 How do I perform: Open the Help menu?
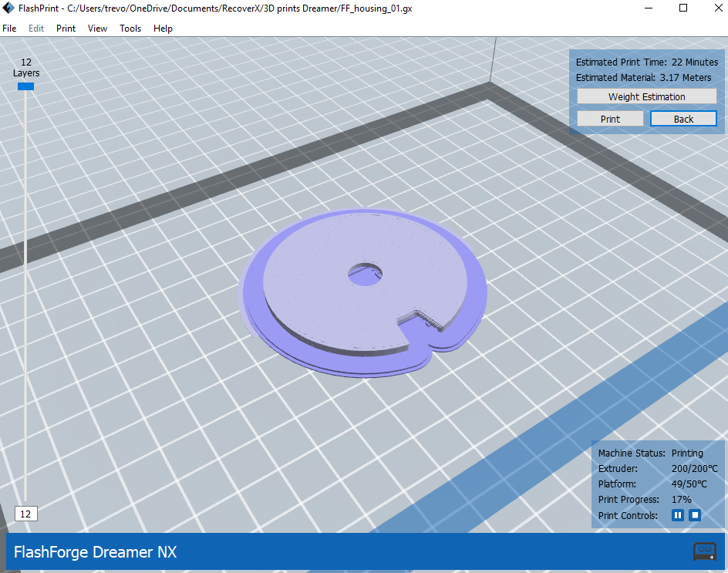click(x=163, y=29)
